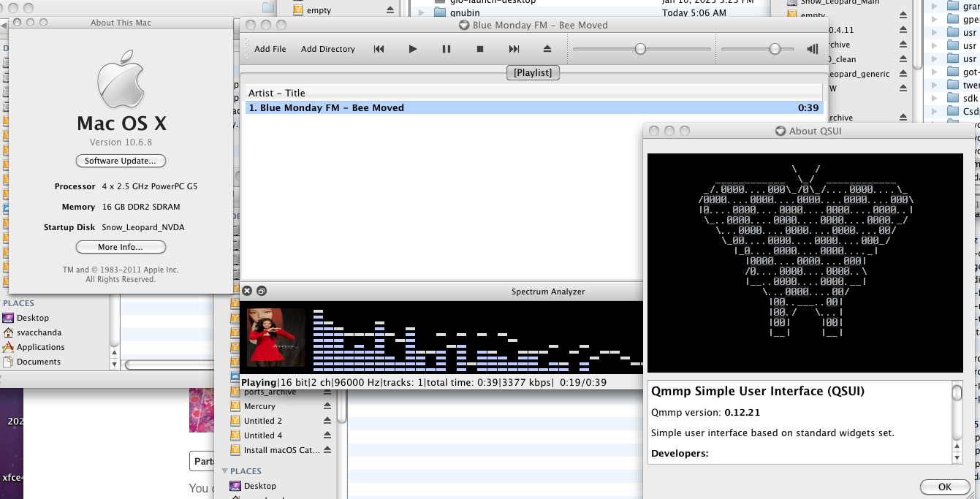Click the Apple logo in About This Mac
The width and height of the screenshot is (980, 499).
point(121,79)
